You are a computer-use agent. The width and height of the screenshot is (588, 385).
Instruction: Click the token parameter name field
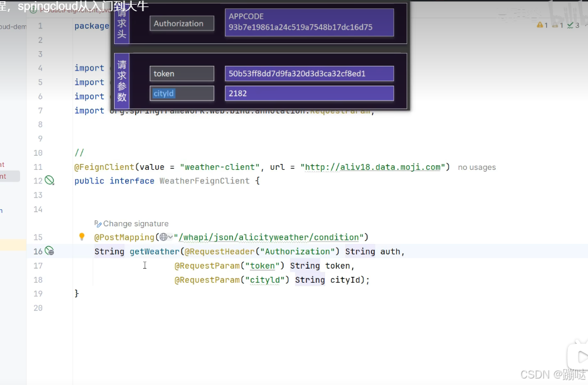pos(182,73)
